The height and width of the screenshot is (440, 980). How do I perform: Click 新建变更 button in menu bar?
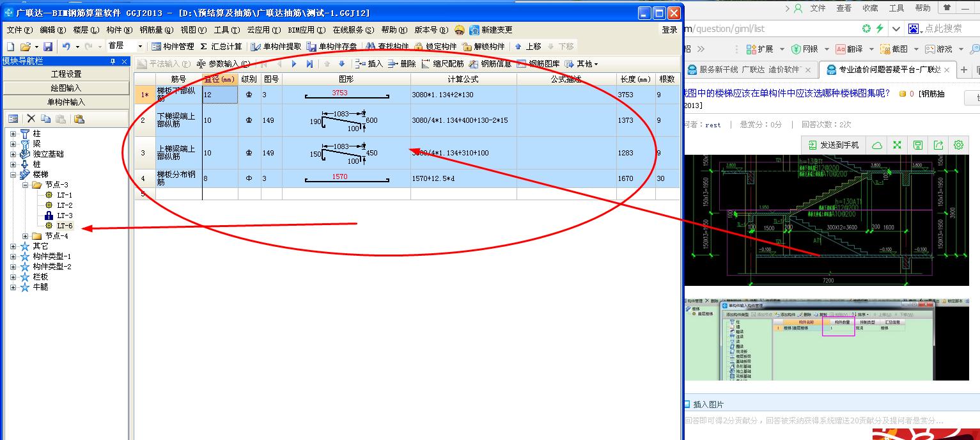pyautogui.click(x=491, y=30)
